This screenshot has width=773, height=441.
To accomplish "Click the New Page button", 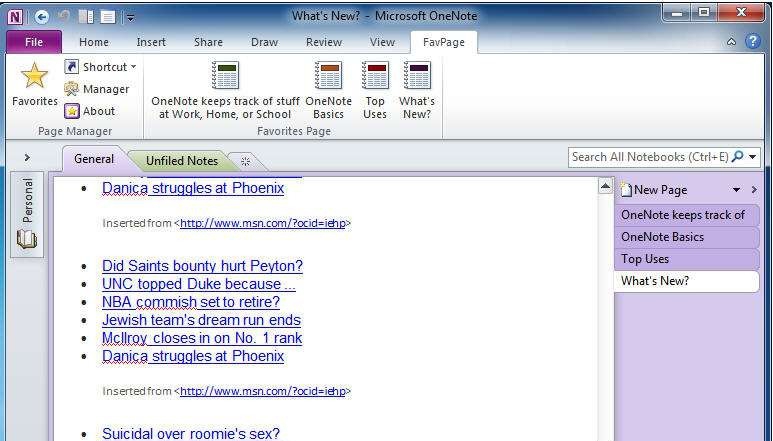I will [x=654, y=190].
